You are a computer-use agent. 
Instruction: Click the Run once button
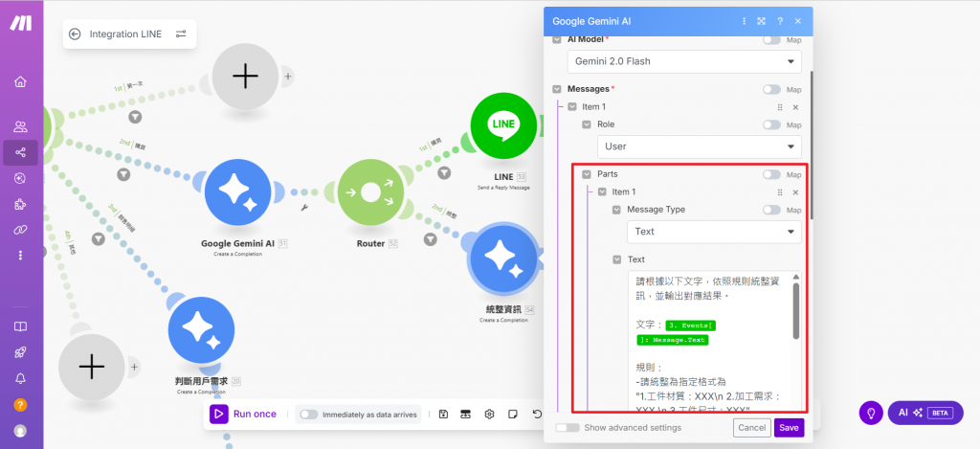click(243, 414)
